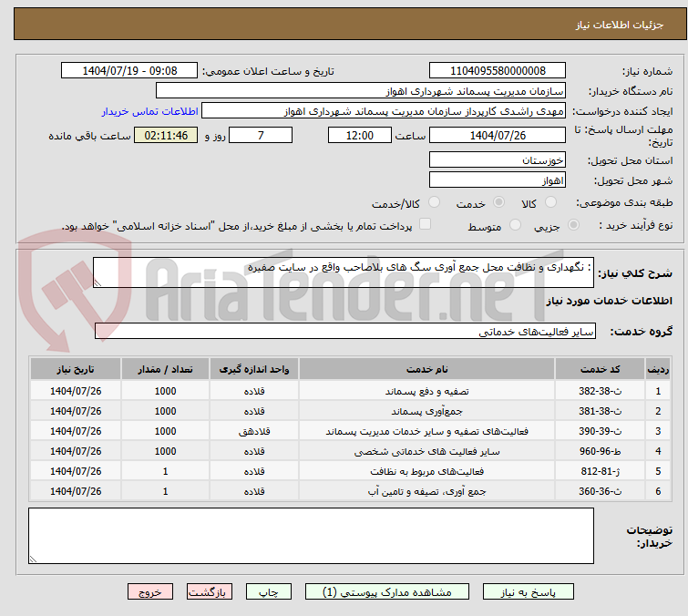Click 'کد خدمت' column header
688x616 pixels.
[x=611, y=369]
